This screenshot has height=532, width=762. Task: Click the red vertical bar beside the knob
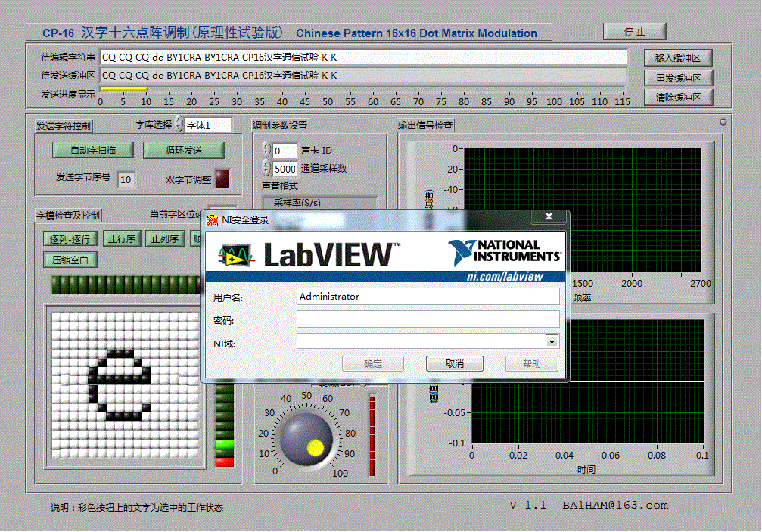coord(372,436)
